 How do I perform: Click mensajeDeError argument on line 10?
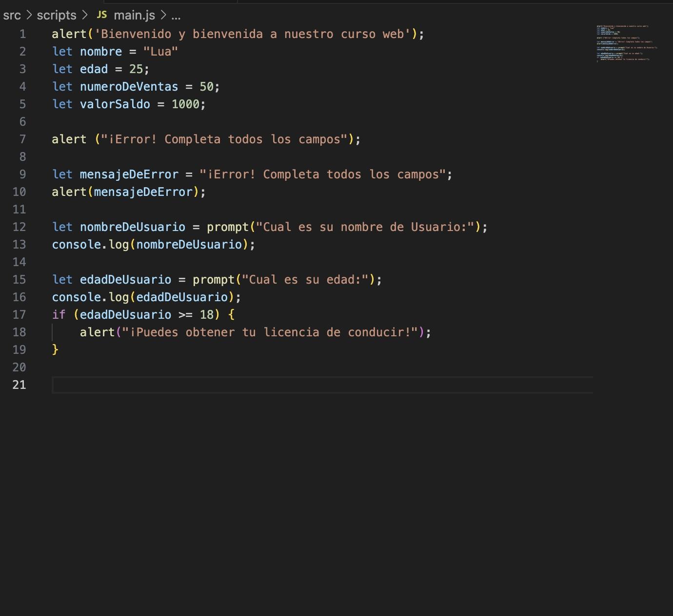click(143, 192)
